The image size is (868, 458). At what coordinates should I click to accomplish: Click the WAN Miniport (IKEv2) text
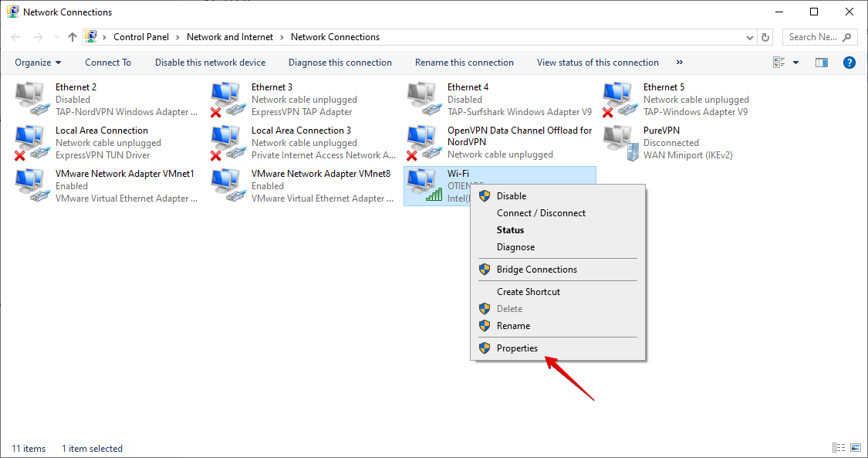pos(688,155)
